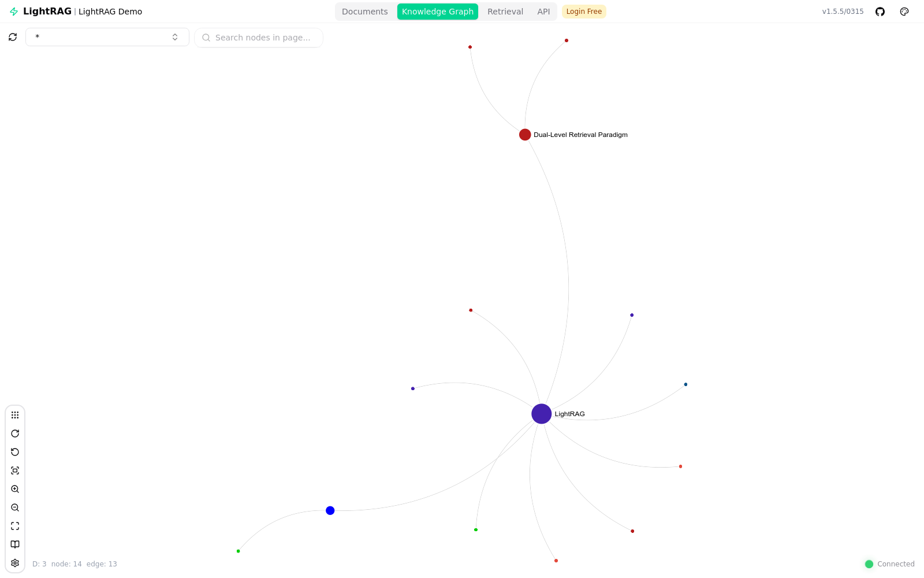Open the label selector dropdown showing *

pos(107,37)
